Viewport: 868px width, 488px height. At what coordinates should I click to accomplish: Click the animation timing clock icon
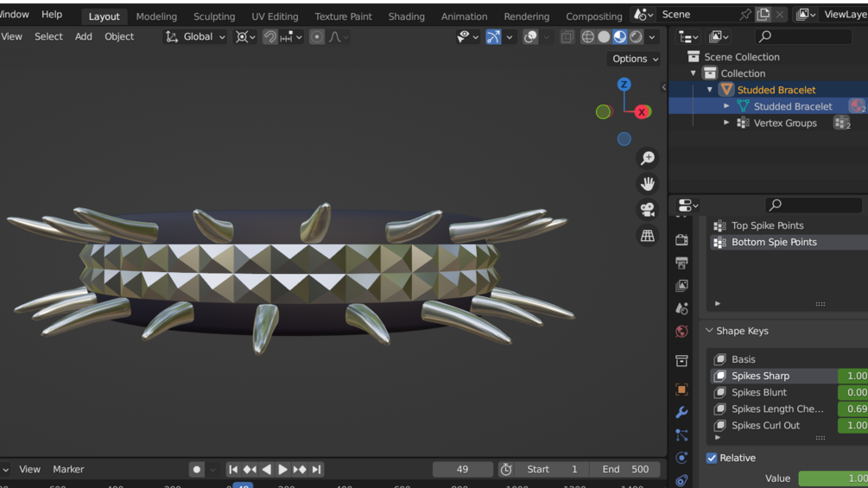pyautogui.click(x=506, y=469)
